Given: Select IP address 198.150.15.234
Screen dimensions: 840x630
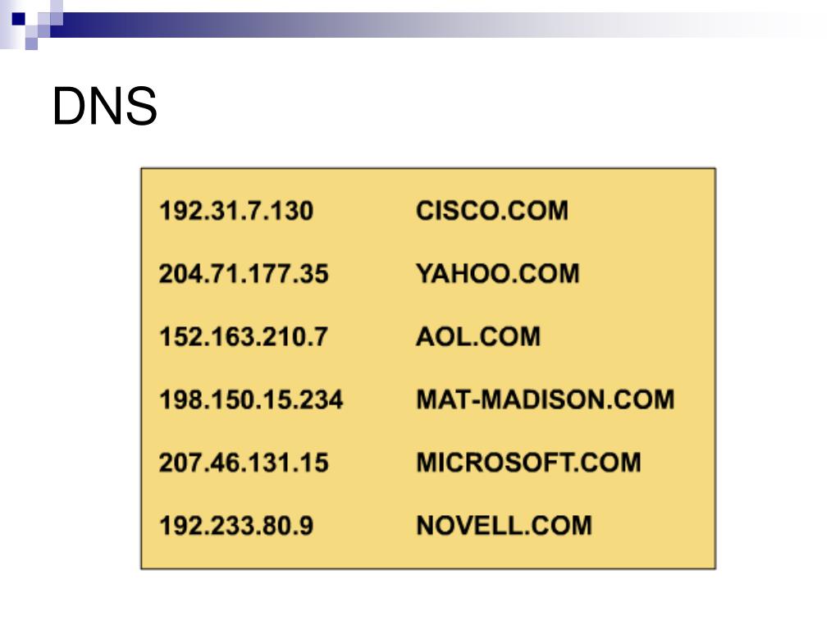Looking at the screenshot, I should (x=251, y=399).
